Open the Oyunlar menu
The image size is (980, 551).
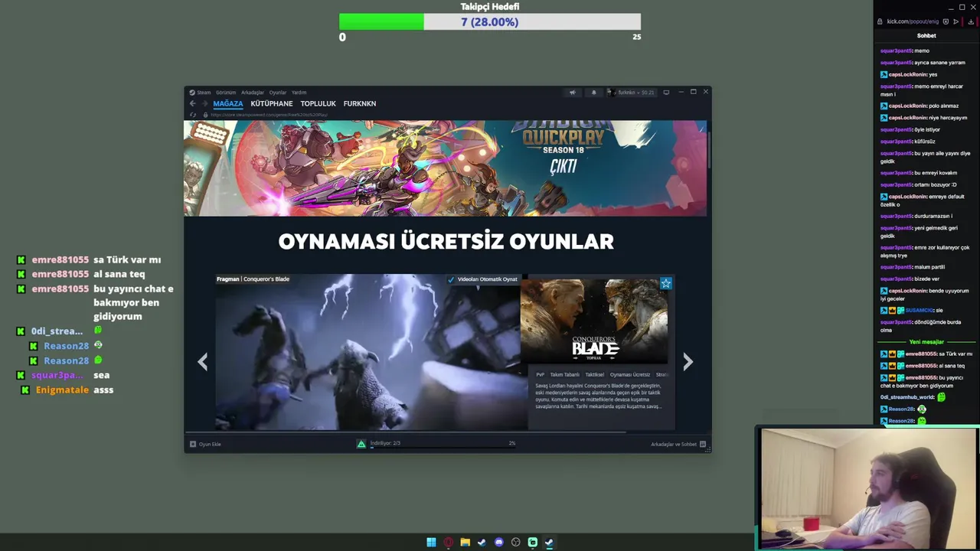278,93
